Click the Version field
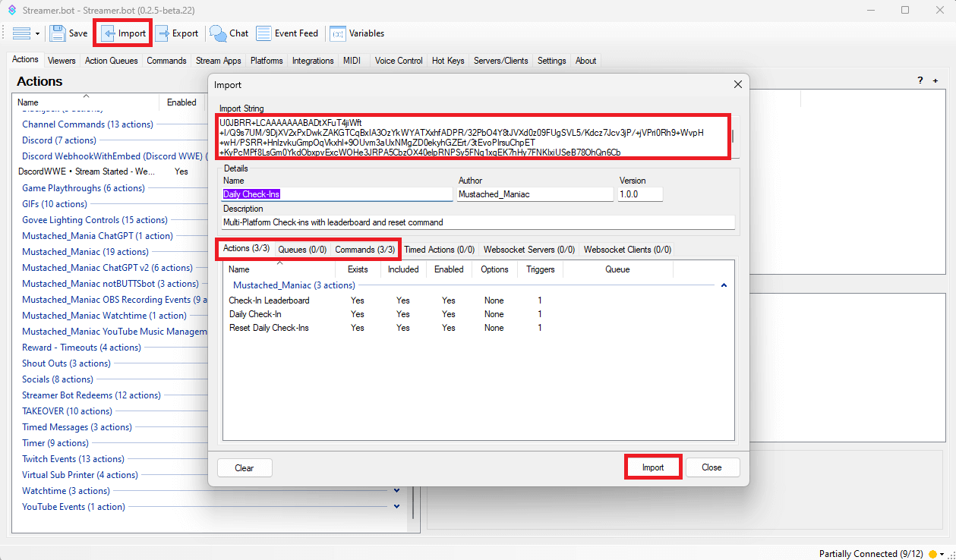Image resolution: width=956 pixels, height=560 pixels. 640,194
